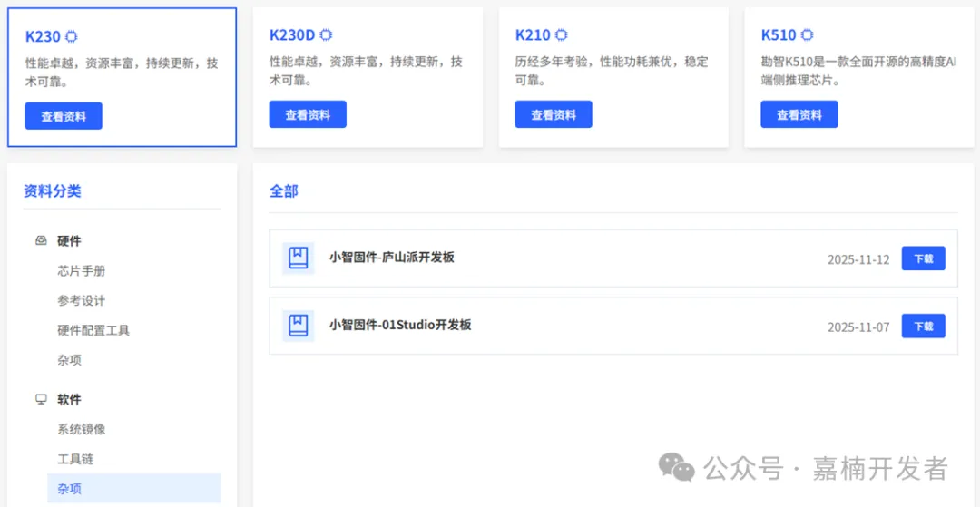Screen dimensions: 980x507
Task: Select 芯片手册 under the hardware category
Action: point(82,271)
